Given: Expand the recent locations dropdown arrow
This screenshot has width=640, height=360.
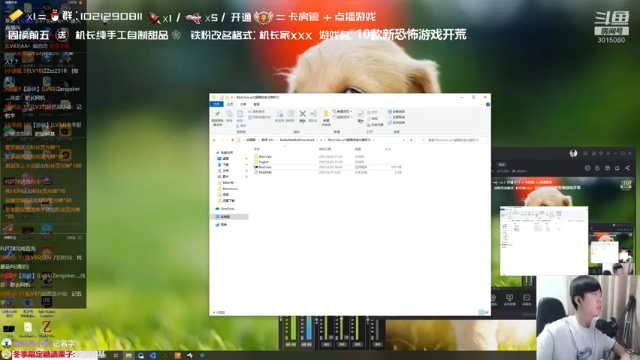Looking at the screenshot, I should [227, 140].
